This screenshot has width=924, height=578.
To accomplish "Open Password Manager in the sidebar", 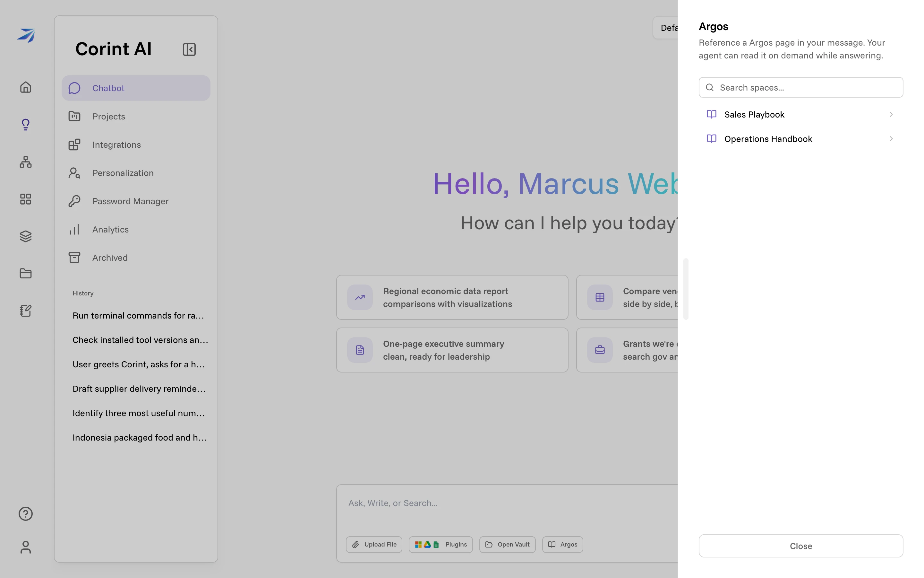I will [x=136, y=201].
